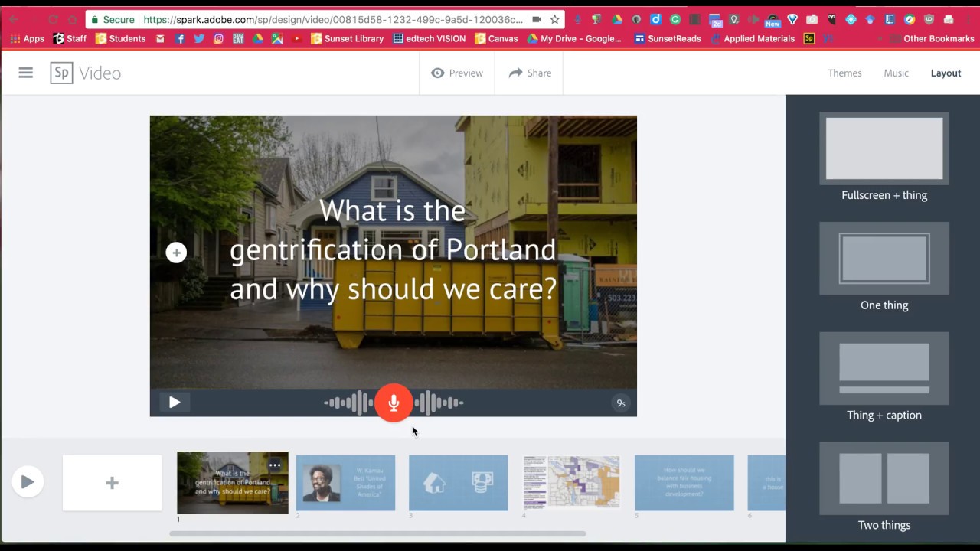Open the hamburger menu
This screenshot has height=551, width=980.
25,73
